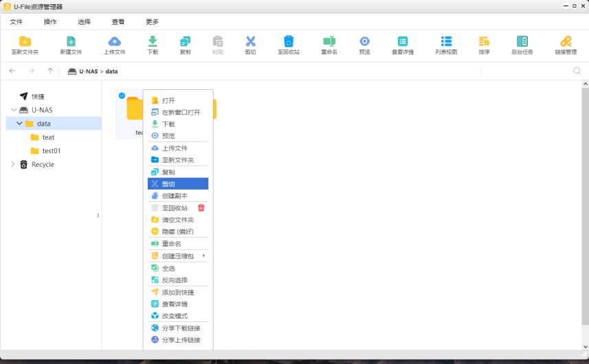589x364 pixels.
Task: Open the 选择 menu
Action: pyautogui.click(x=84, y=22)
